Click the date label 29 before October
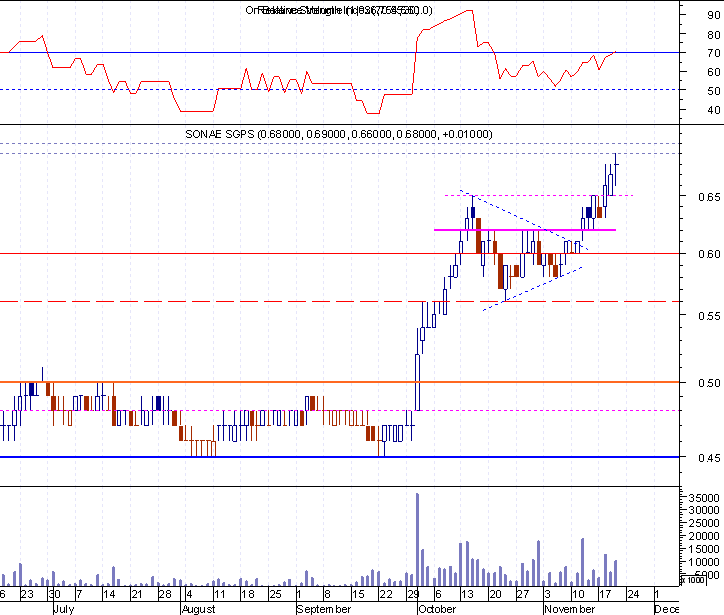This screenshot has height=615, width=724. 413,594
